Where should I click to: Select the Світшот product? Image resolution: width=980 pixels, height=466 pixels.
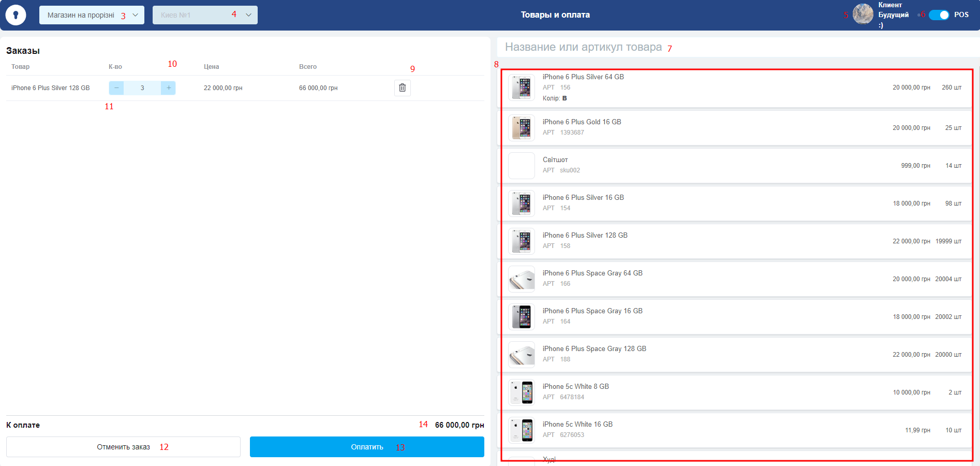point(735,166)
